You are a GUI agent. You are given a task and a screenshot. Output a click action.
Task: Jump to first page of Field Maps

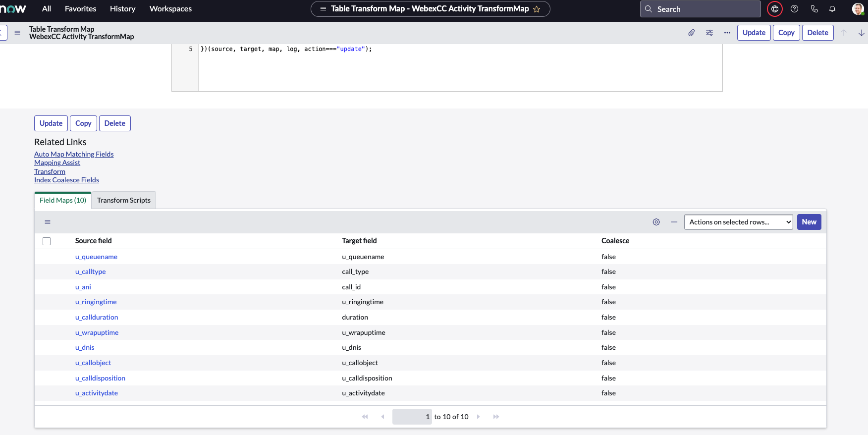(x=365, y=417)
